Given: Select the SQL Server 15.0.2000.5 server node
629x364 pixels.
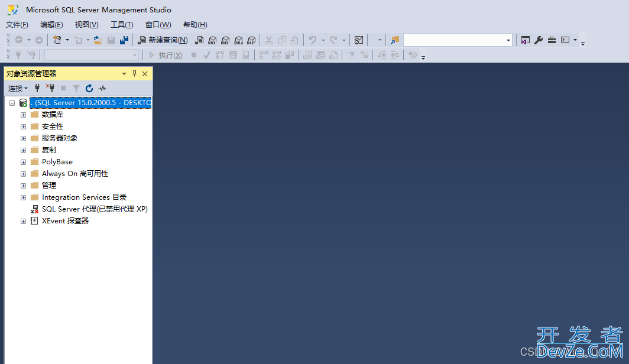Looking at the screenshot, I should [x=90, y=103].
